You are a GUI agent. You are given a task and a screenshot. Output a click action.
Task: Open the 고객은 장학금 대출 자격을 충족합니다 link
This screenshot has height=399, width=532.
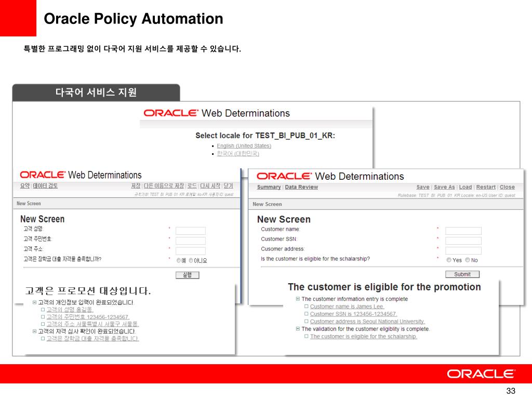[x=92, y=339]
